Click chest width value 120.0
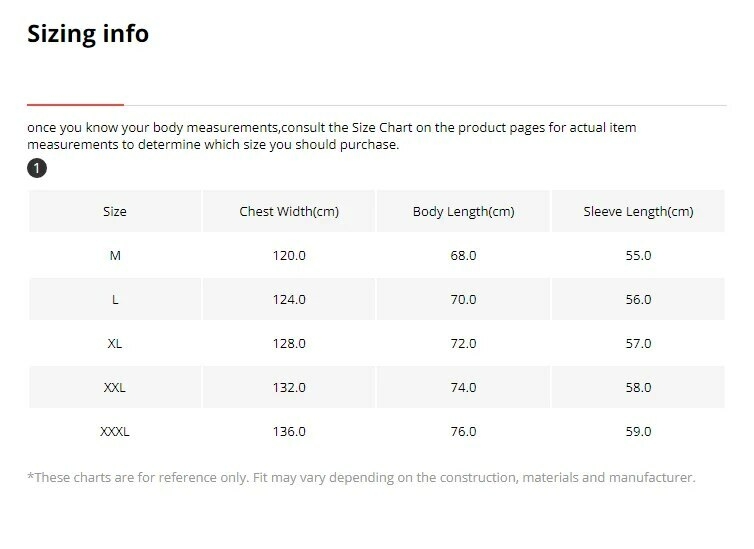Image resolution: width=754 pixels, height=549 pixels. click(289, 256)
